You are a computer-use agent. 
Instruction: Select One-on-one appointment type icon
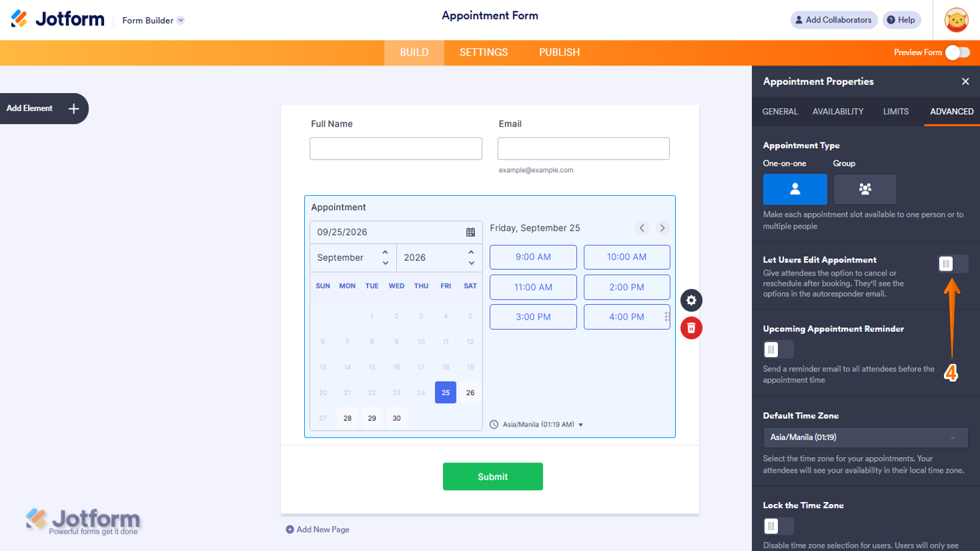pyautogui.click(x=795, y=189)
